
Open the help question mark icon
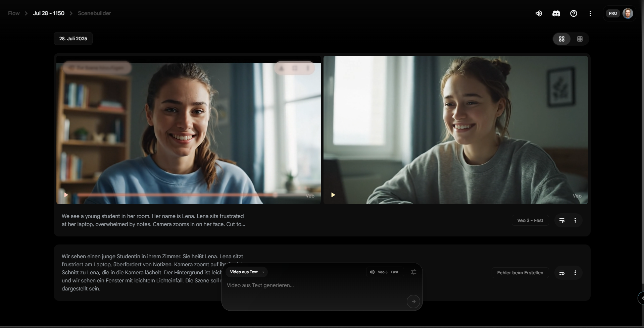574,13
